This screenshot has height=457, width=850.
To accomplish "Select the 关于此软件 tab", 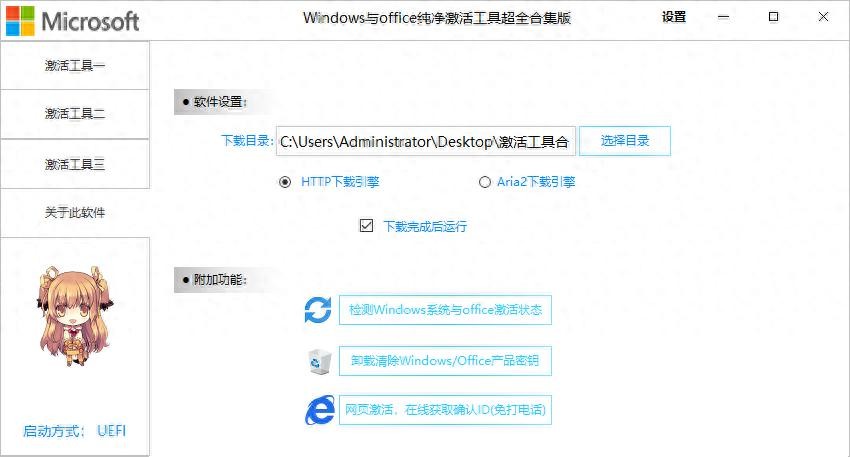I will (75, 213).
